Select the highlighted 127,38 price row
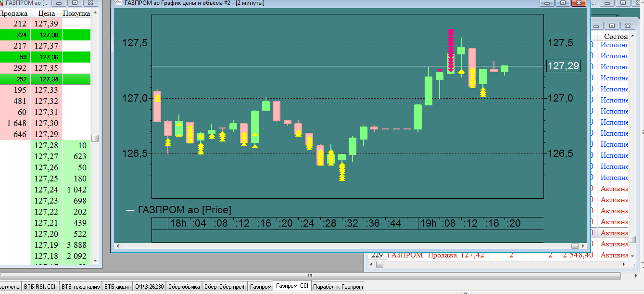The image size is (644, 294). pos(45,35)
